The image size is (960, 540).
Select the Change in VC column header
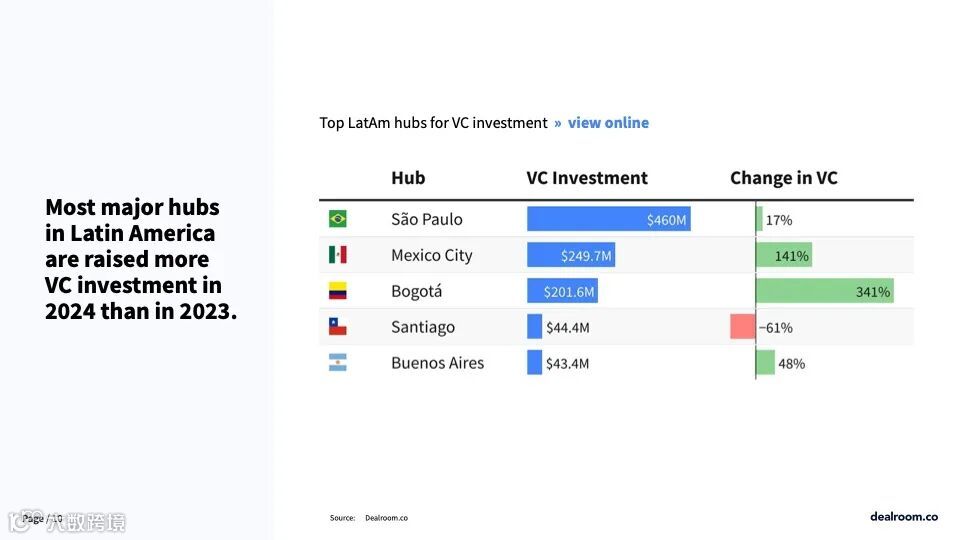784,178
